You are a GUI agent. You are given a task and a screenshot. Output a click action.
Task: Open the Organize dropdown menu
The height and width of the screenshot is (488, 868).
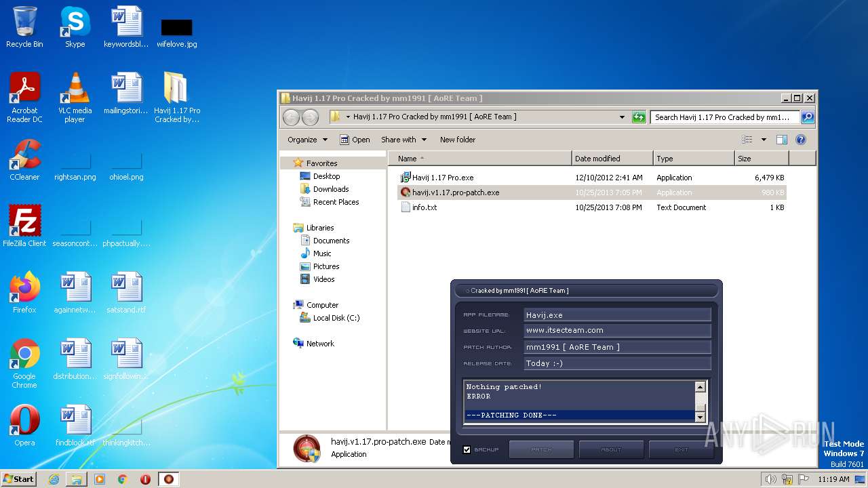click(307, 140)
